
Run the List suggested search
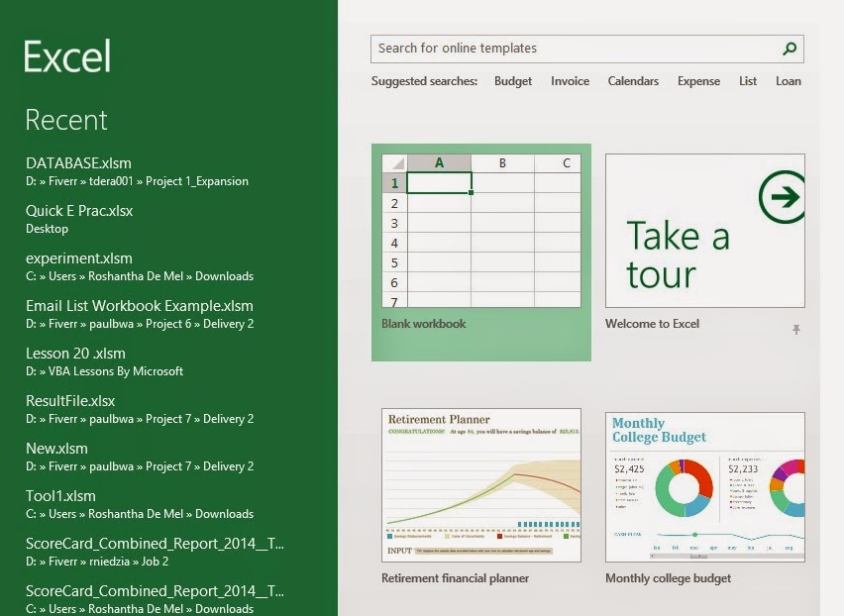(748, 80)
